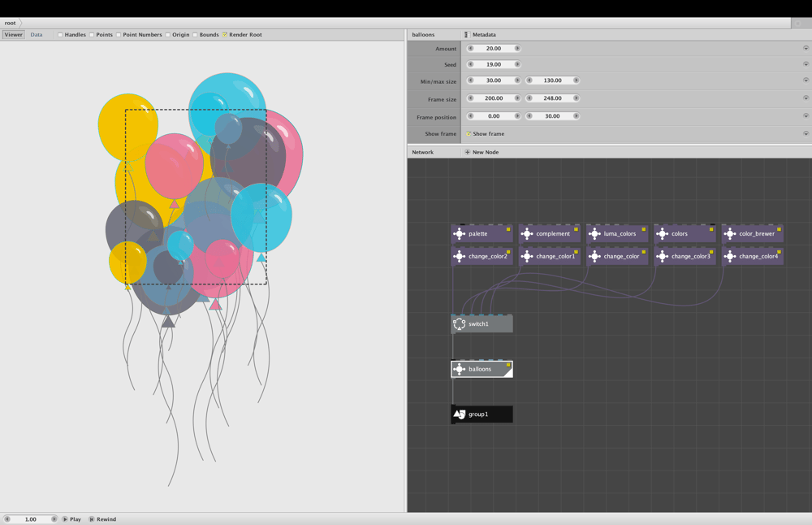The height and width of the screenshot is (525, 812).
Task: Click the Play triangle icon
Action: tap(65, 518)
